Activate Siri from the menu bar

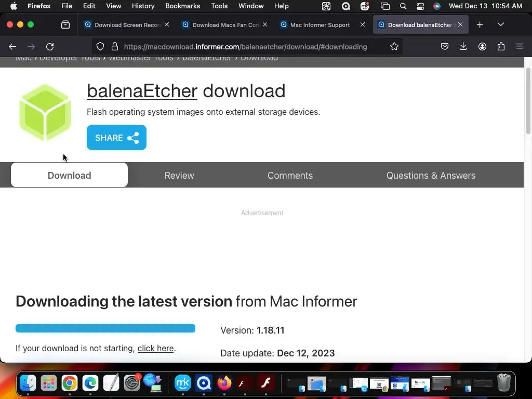tap(437, 6)
